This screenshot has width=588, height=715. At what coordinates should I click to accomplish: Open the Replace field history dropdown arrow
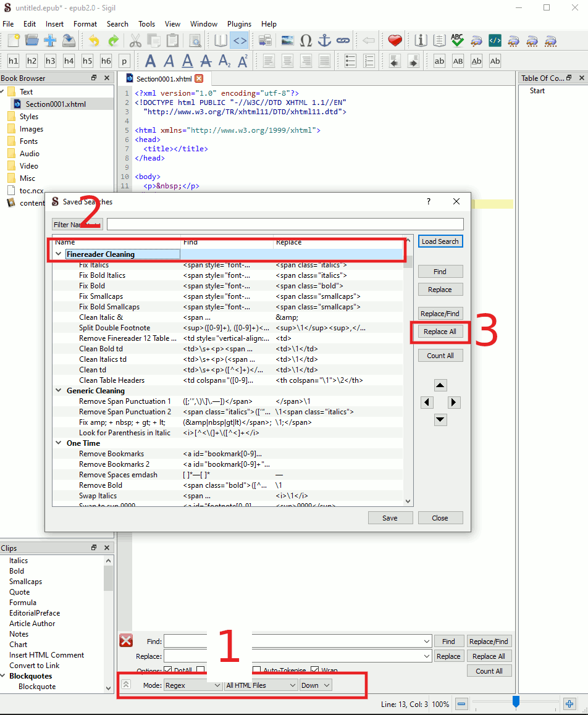pos(427,656)
